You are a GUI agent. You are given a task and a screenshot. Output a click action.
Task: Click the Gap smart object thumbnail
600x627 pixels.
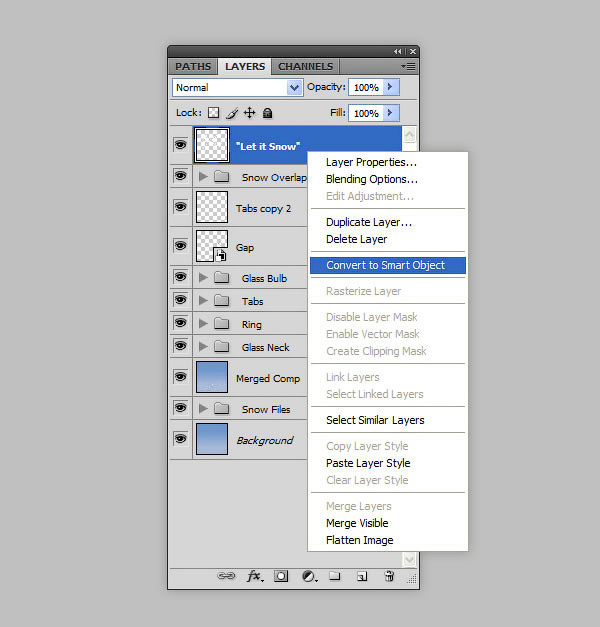click(x=212, y=246)
